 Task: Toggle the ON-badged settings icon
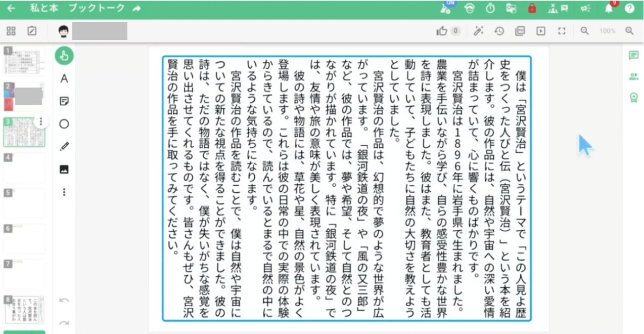[x=445, y=9]
